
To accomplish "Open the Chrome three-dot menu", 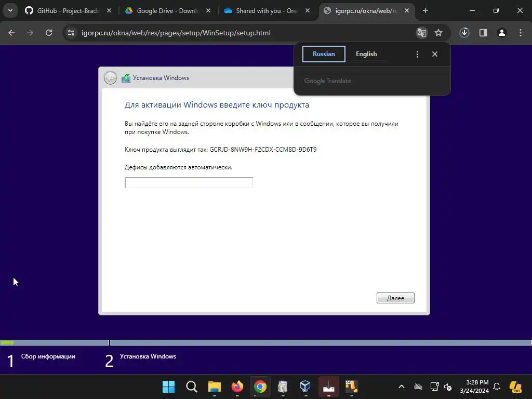I will click(521, 33).
